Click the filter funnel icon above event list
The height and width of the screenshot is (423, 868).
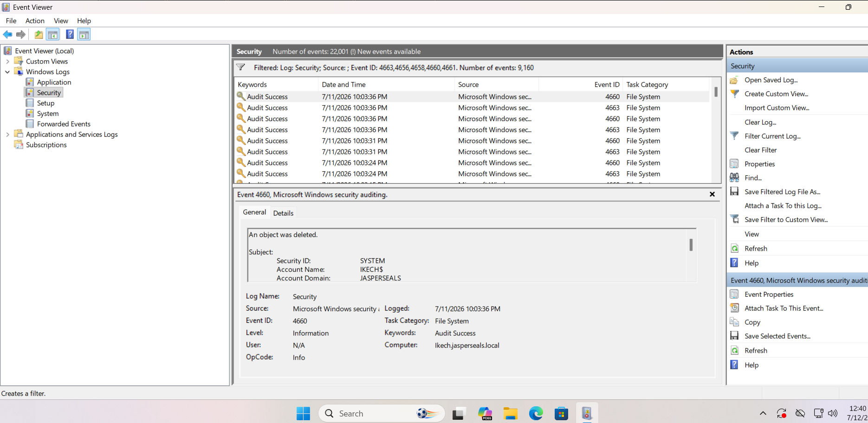[241, 68]
